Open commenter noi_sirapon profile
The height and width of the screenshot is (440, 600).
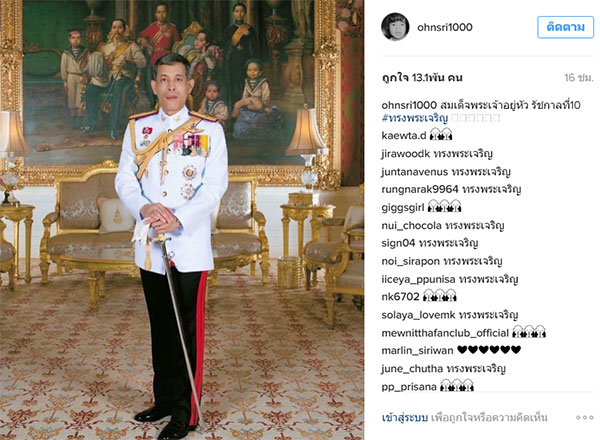pyautogui.click(x=411, y=261)
